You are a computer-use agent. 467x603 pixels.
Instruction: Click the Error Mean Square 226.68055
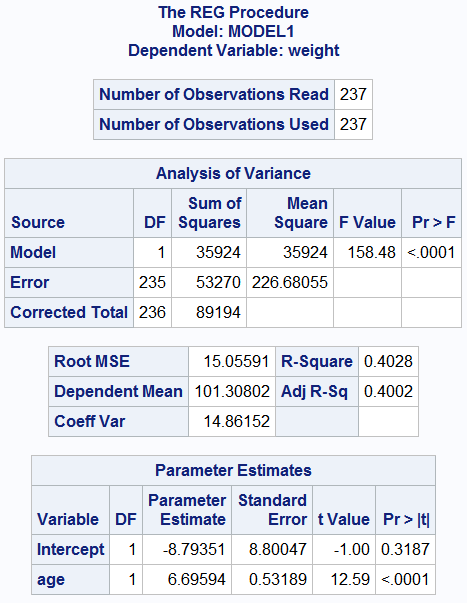point(290,282)
